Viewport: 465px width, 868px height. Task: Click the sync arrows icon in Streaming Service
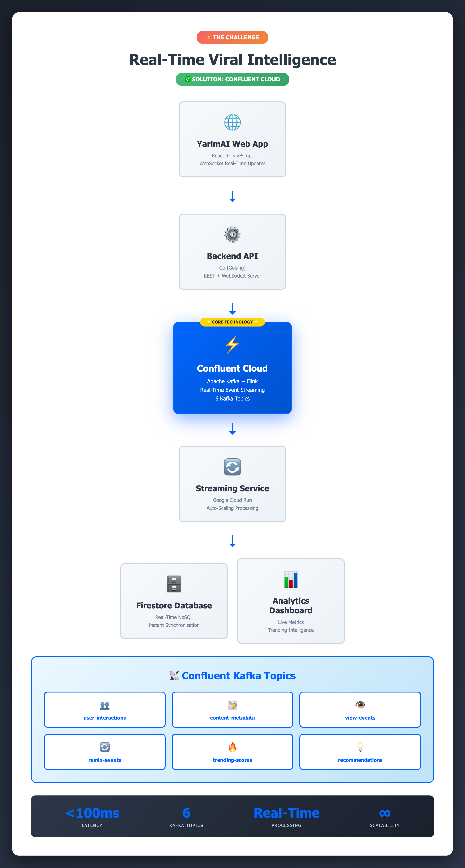coord(232,467)
